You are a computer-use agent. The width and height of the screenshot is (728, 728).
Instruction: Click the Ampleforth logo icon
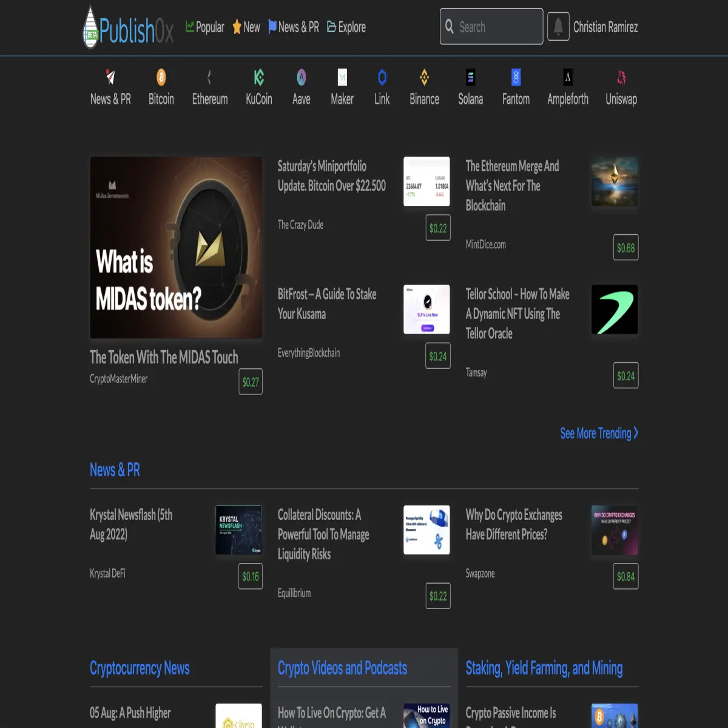pyautogui.click(x=568, y=77)
